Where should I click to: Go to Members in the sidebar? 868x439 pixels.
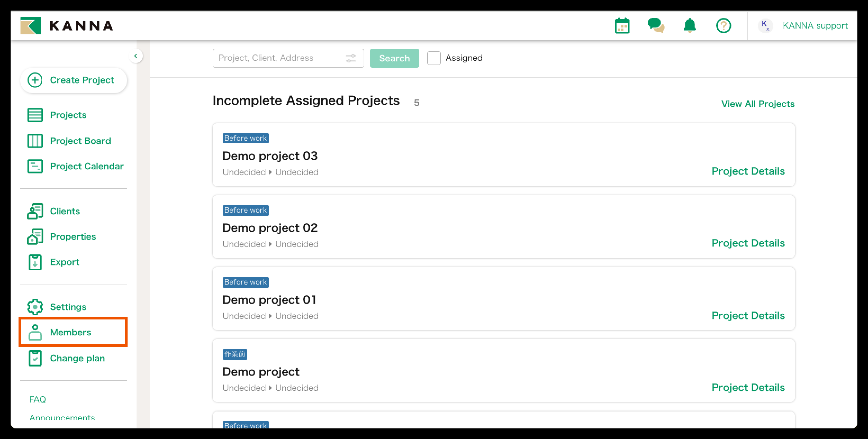(70, 332)
